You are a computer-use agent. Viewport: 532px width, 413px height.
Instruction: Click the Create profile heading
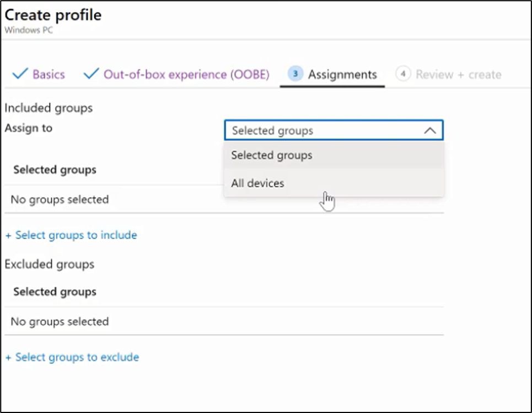point(53,15)
